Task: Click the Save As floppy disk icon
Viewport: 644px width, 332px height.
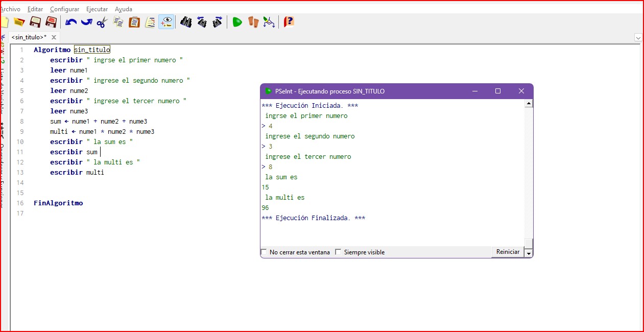Action: tap(51, 22)
